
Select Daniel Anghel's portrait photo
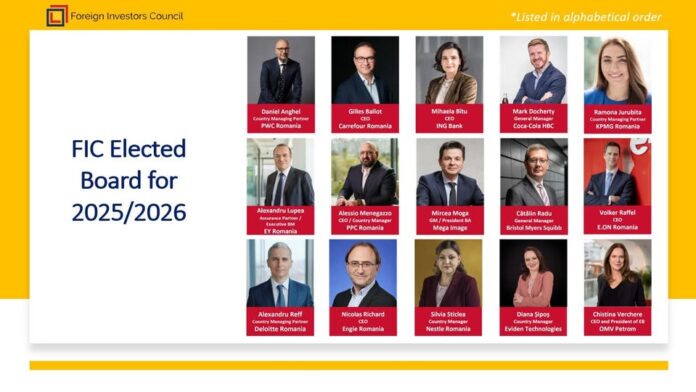point(281,70)
